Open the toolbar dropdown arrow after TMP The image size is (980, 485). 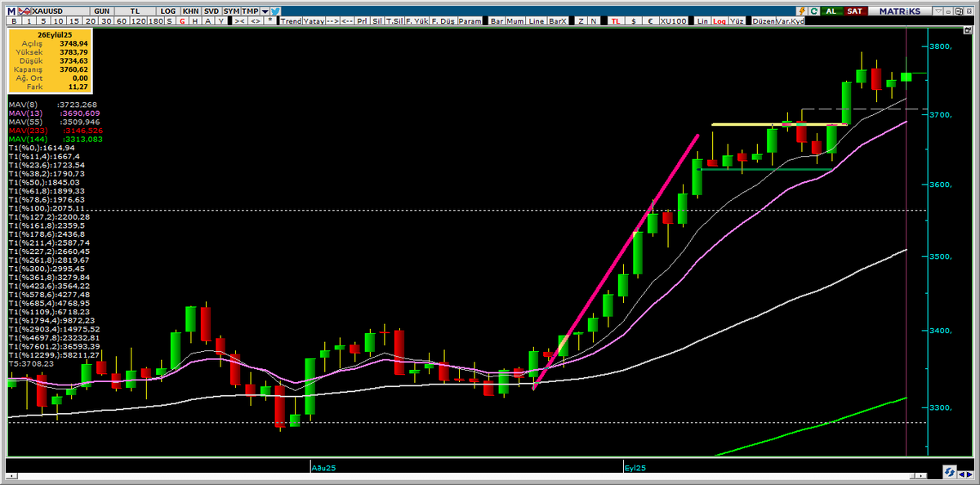tap(264, 11)
